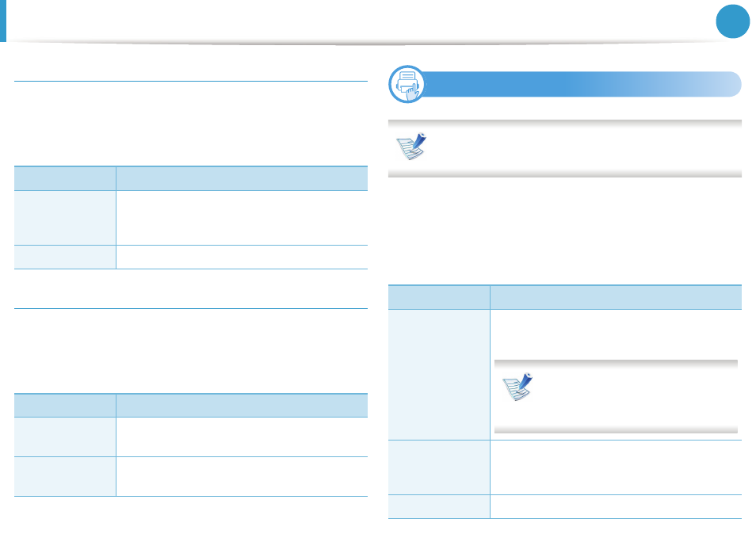Click the short last label cell in first left table
Image resolution: width=756 pixels, height=534 pixels.
point(65,257)
